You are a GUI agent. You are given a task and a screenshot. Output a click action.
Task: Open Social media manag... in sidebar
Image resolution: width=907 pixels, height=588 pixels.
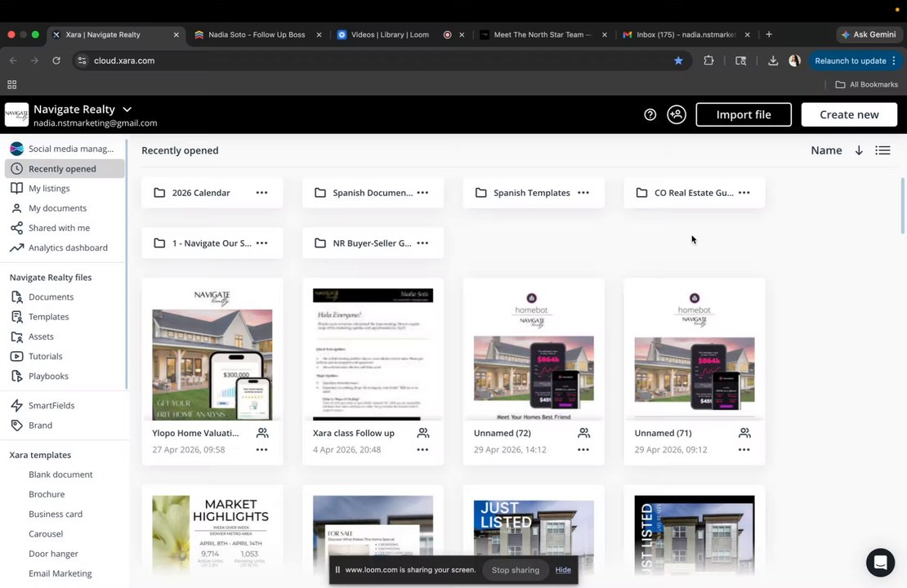click(65, 149)
